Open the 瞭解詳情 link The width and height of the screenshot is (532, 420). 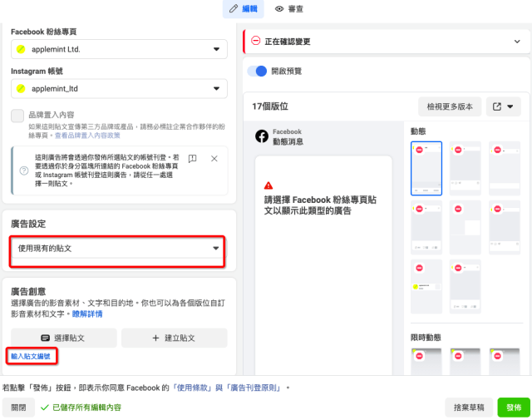pos(87,314)
